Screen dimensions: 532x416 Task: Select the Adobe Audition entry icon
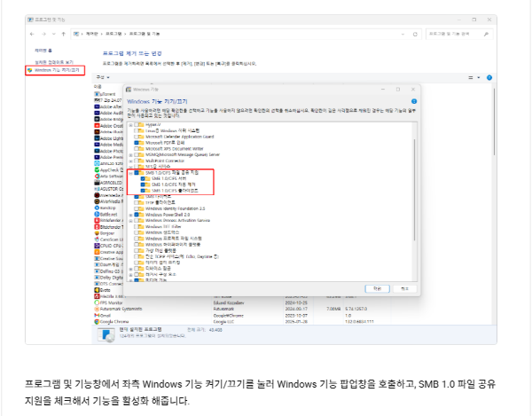click(x=97, y=113)
